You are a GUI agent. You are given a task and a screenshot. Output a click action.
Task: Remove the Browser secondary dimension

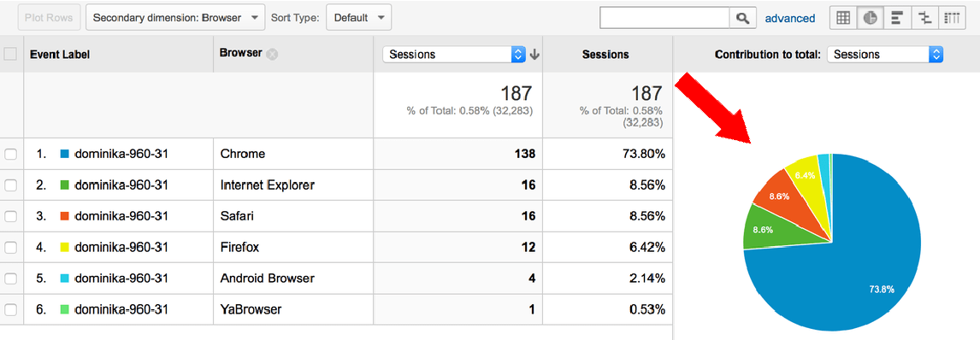[271, 55]
